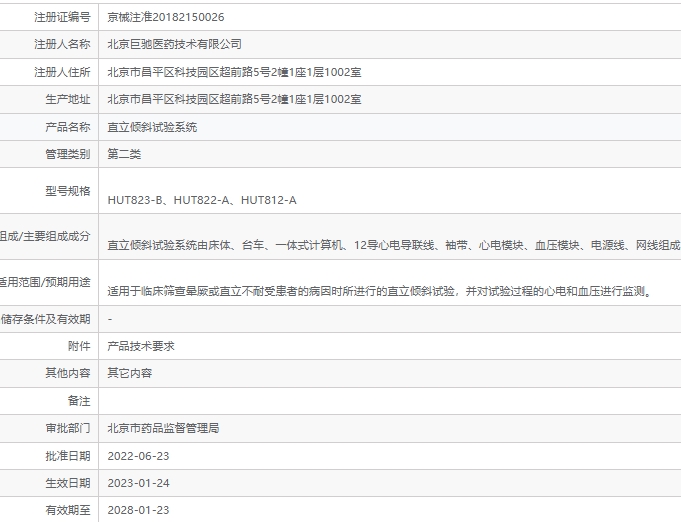The image size is (681, 522).
Task: Click the 注册人名称 label
Action: click(x=62, y=44)
